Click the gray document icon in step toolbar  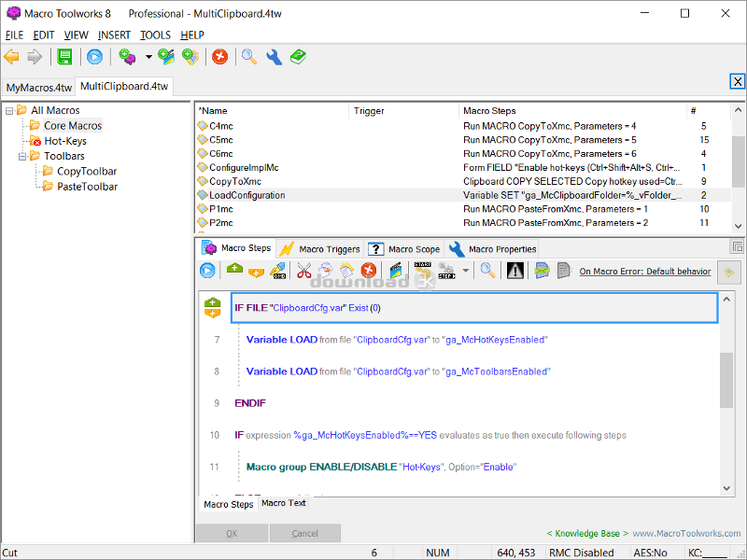[x=564, y=271]
